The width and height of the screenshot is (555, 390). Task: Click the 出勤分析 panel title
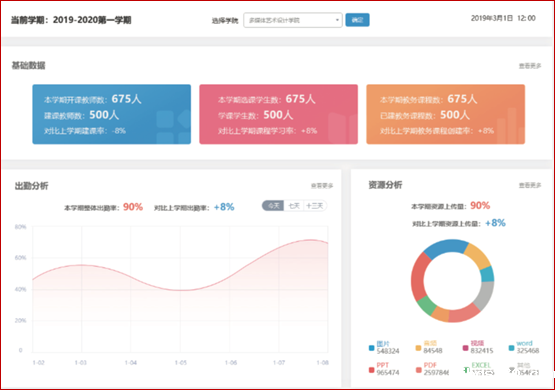tap(32, 186)
